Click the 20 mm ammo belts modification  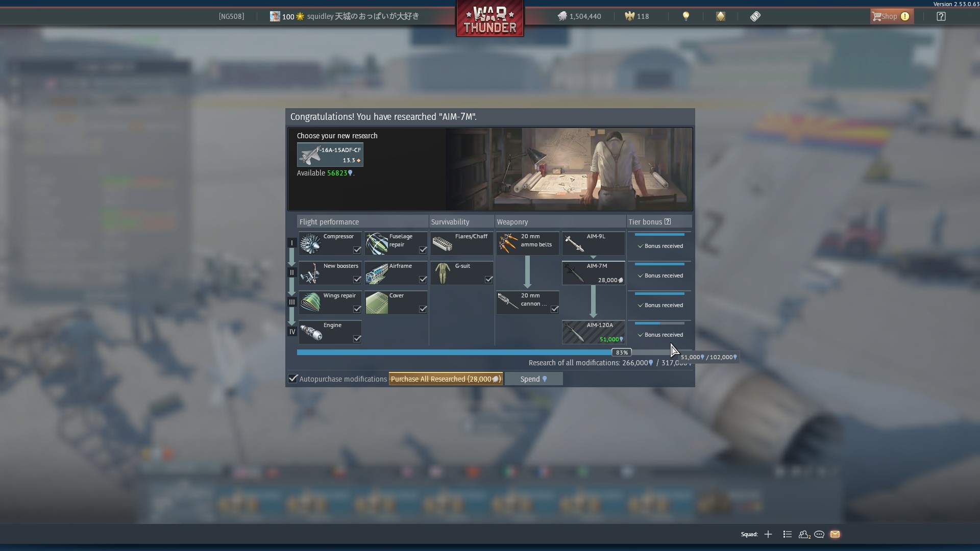click(x=527, y=243)
